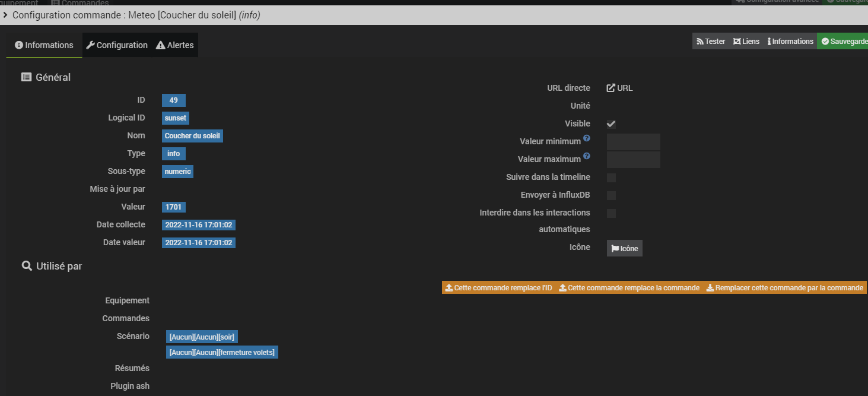Image resolution: width=868 pixels, height=396 pixels.
Task: Uncheck the Visible checkbox
Action: click(x=611, y=124)
